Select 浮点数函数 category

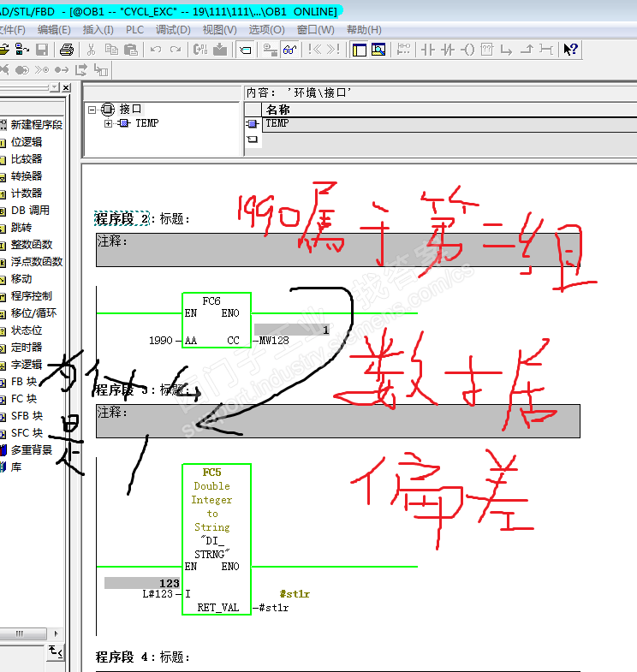tap(37, 262)
